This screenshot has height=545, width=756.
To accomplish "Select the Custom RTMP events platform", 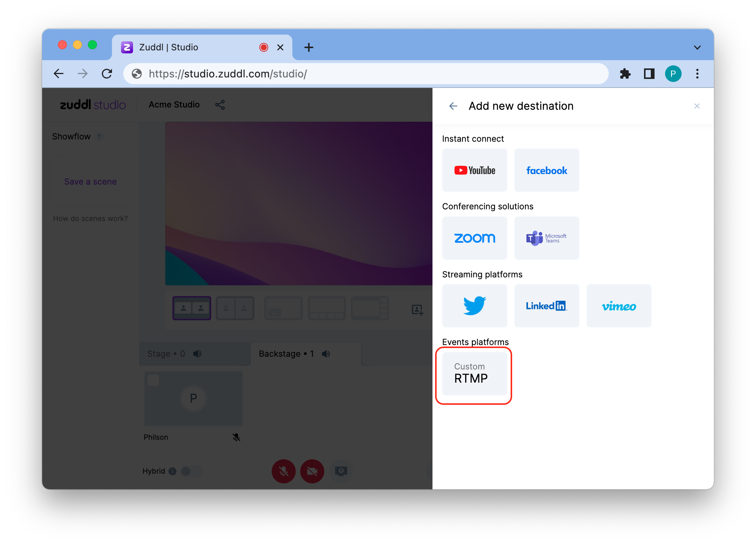I will tap(474, 374).
